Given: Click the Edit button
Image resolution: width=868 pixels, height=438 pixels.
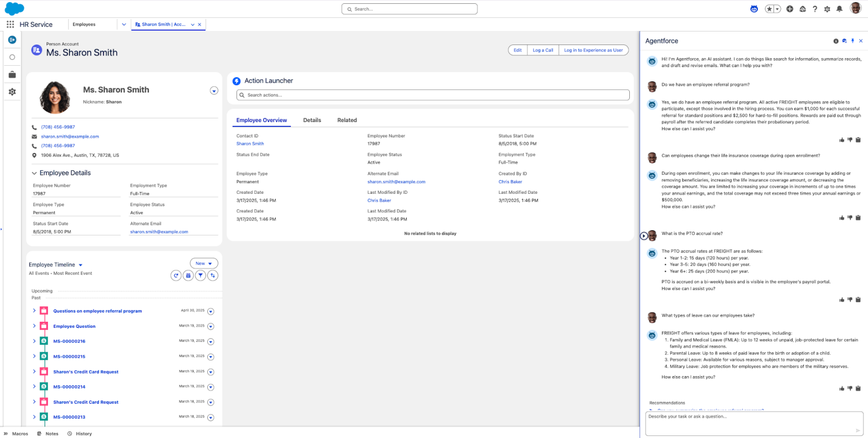Looking at the screenshot, I should tap(518, 50).
